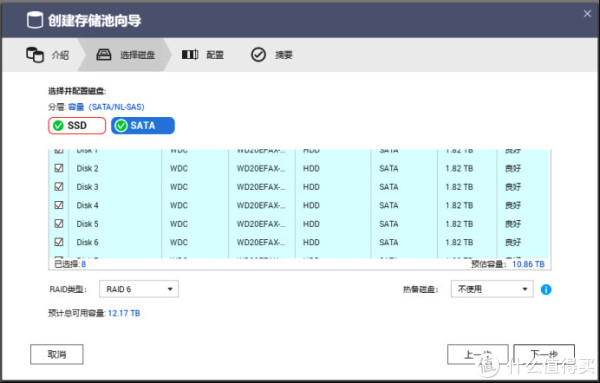Image resolution: width=600 pixels, height=383 pixels.
Task: Click SATA interface in Disk 5 row
Action: [388, 223]
